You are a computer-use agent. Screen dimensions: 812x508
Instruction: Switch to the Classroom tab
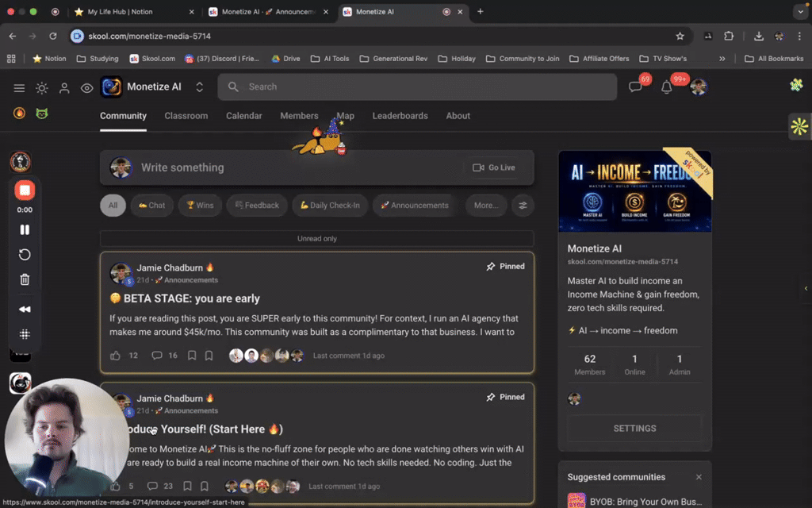[186, 116]
